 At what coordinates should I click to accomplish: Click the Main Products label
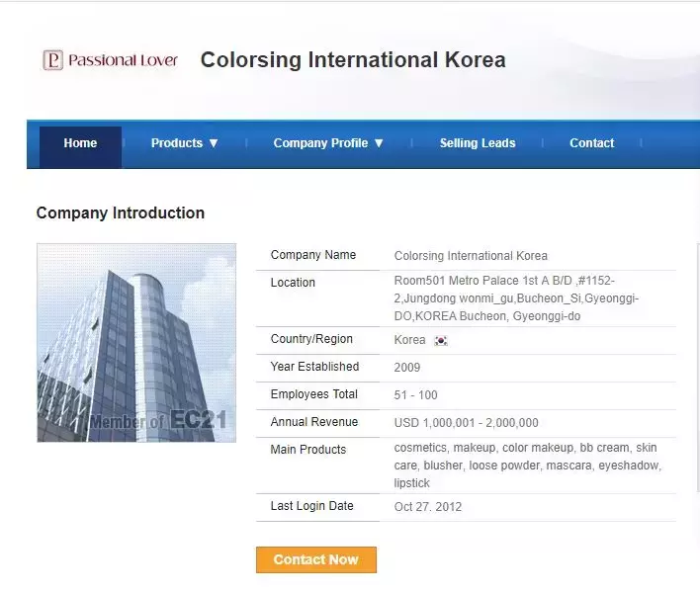308,450
